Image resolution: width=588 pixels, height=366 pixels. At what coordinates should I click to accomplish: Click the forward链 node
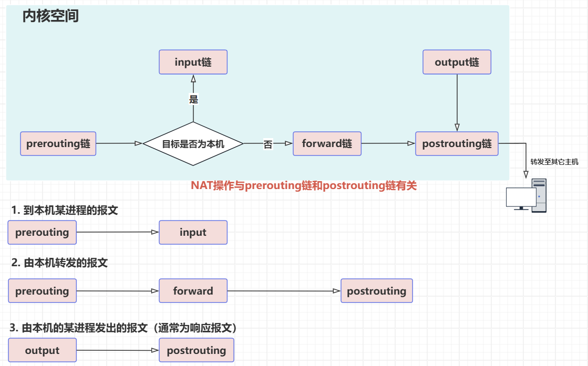[327, 143]
